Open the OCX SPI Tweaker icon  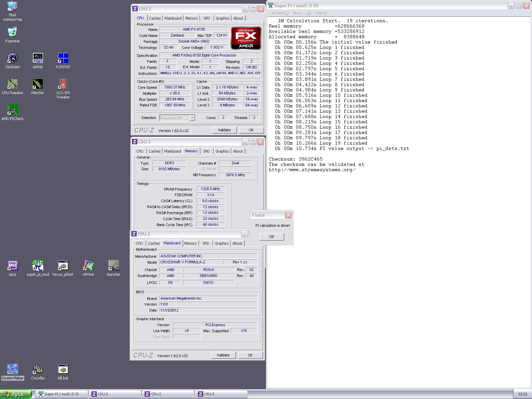pos(63,88)
